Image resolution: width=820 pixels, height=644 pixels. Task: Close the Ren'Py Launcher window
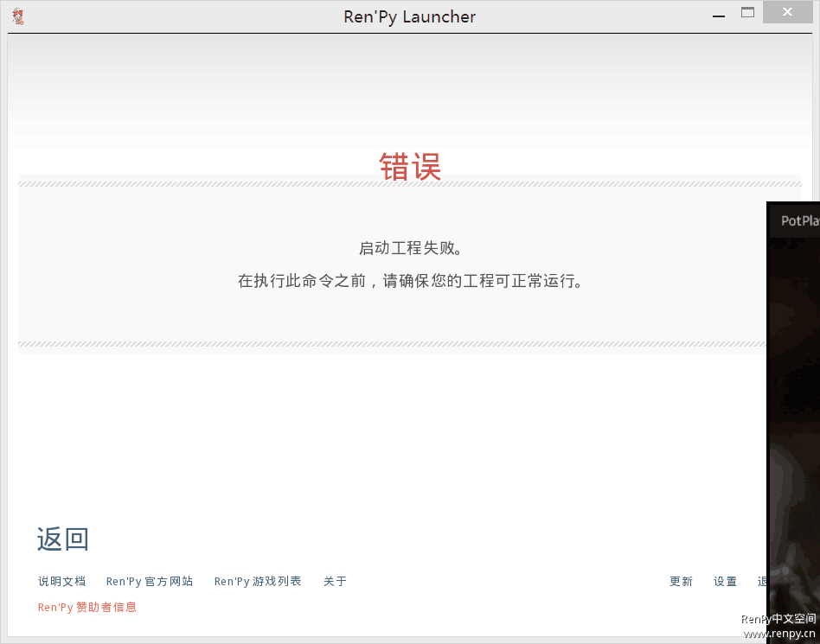pos(787,13)
